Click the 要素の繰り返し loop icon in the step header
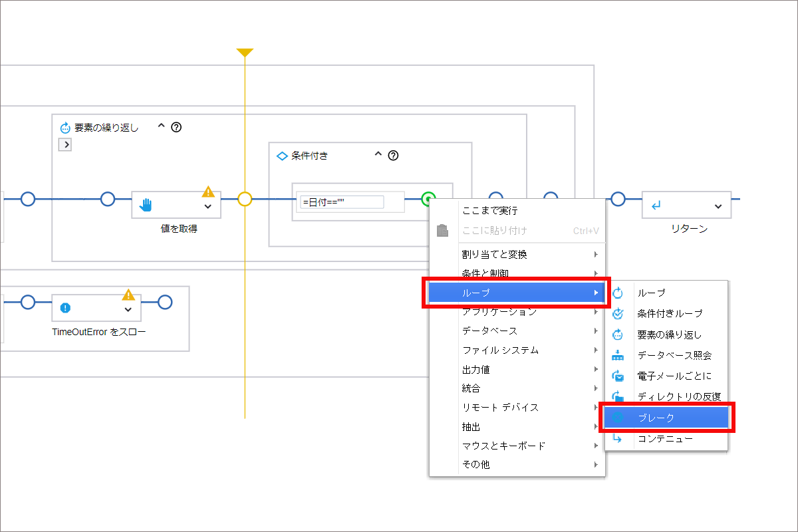The image size is (798, 532). [65, 128]
